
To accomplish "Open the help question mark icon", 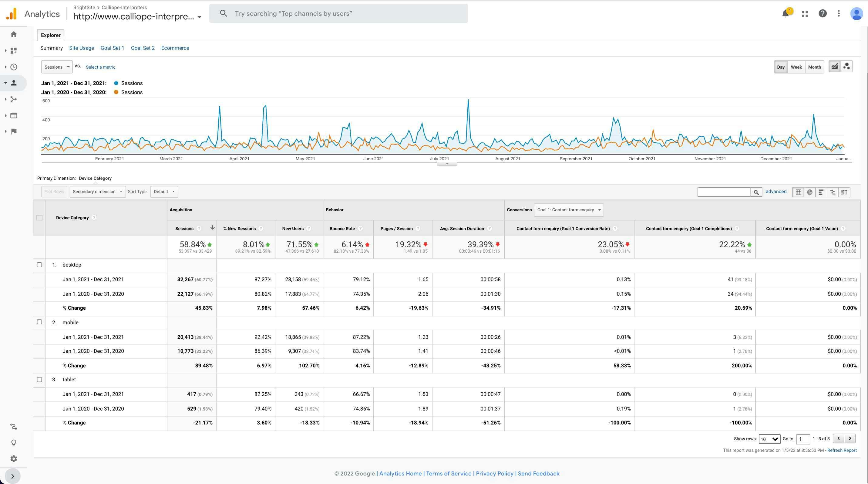I will click(x=823, y=13).
